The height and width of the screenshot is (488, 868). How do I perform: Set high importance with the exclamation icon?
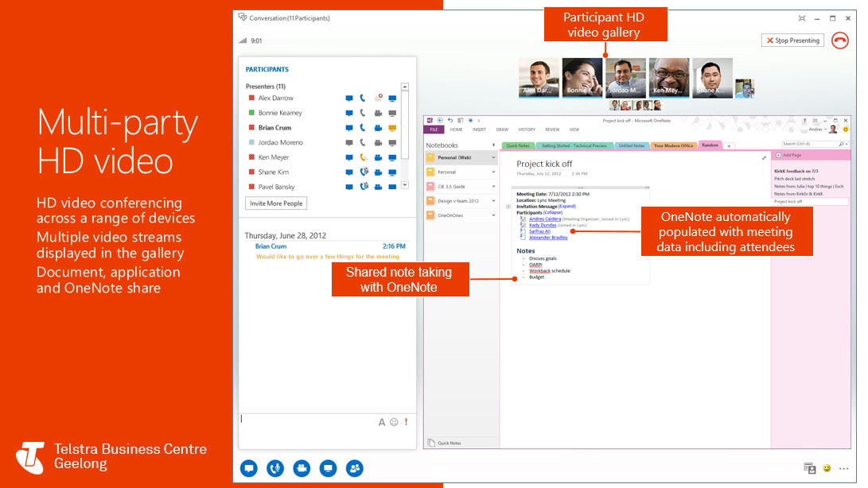point(407,422)
